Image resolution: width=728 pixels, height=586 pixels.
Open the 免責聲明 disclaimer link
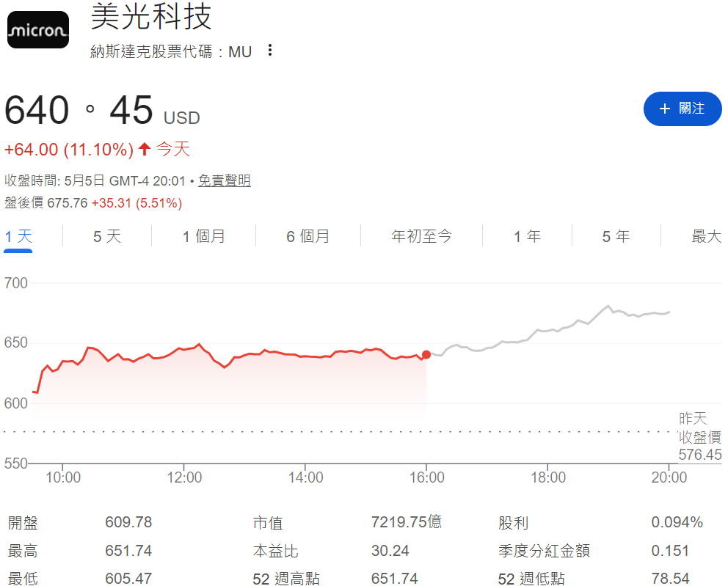coord(225,180)
